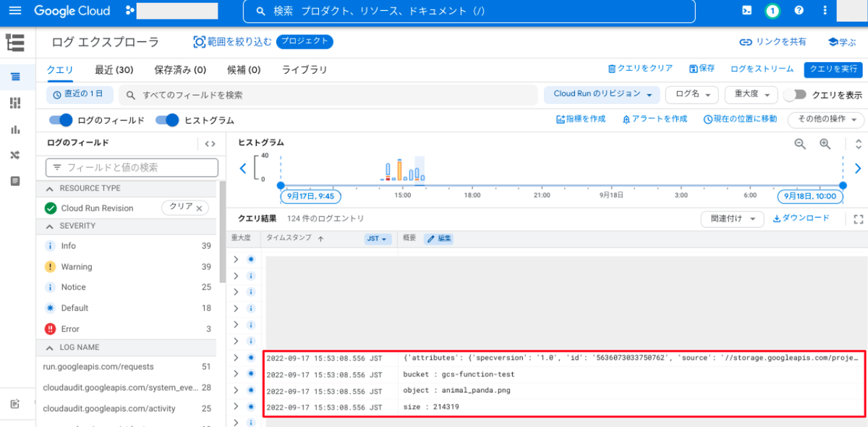
Task: Open the Log storage sidebar icon
Action: 15,181
